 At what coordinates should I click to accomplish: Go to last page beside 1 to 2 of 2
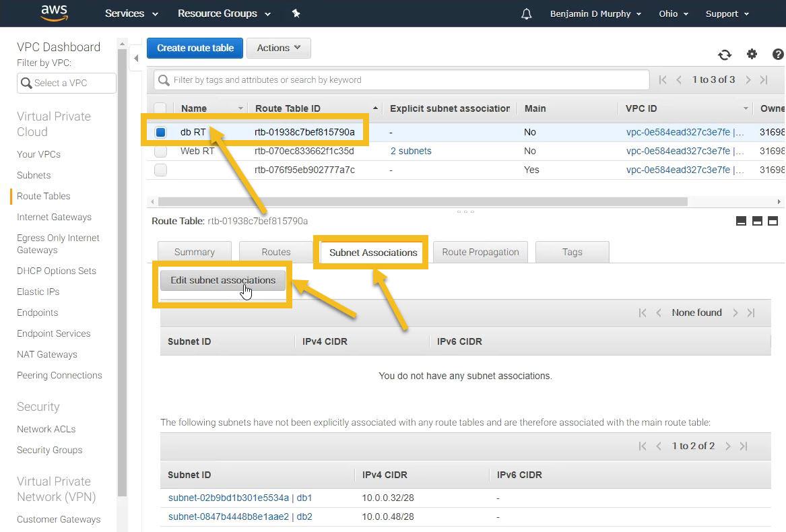pyautogui.click(x=744, y=446)
